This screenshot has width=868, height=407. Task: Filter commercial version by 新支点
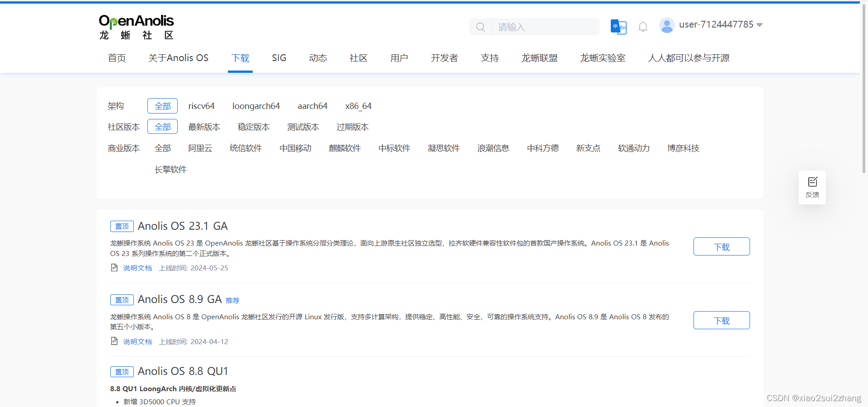[588, 148]
